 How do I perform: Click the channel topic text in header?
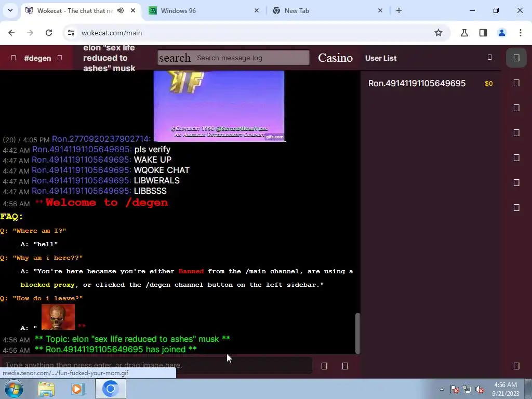click(109, 58)
